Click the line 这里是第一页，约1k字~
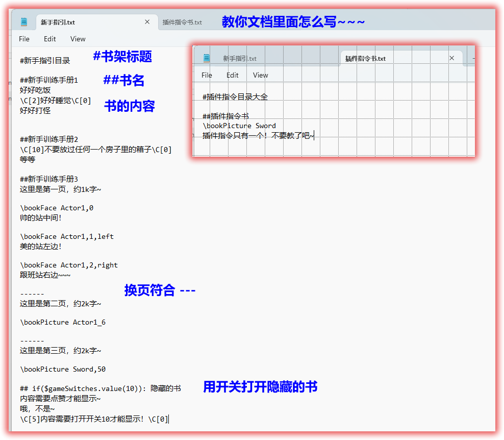Image resolution: width=504 pixels, height=440 pixels. tap(60, 189)
